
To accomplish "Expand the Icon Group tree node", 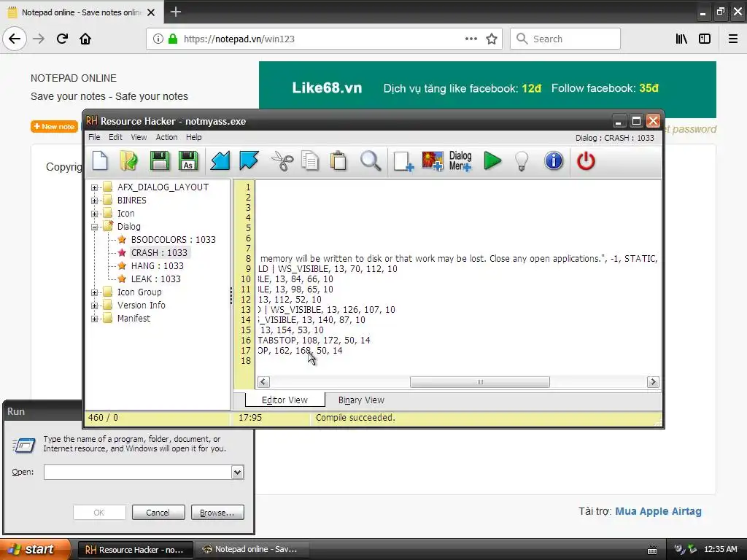I will 94,292.
